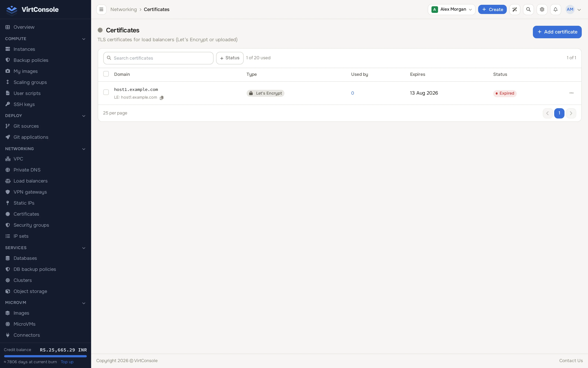Tick the select-all checkbox in table header

[x=106, y=74]
